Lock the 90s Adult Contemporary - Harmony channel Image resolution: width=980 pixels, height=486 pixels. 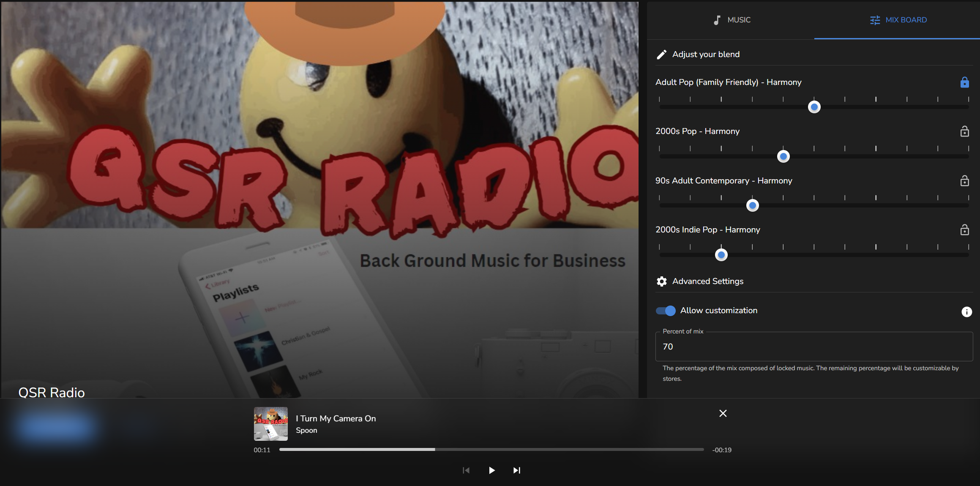click(964, 181)
